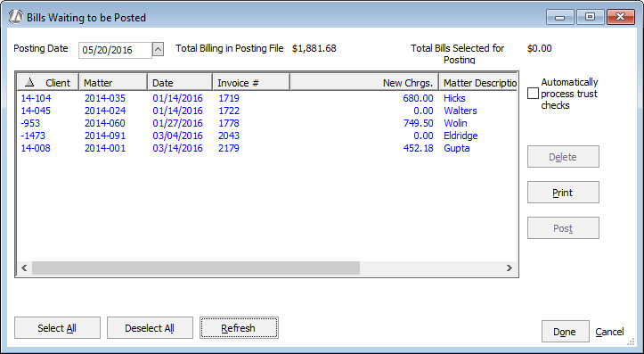Click the horizontal scrollbar left arrow
This screenshot has width=644, height=354.
click(24, 268)
